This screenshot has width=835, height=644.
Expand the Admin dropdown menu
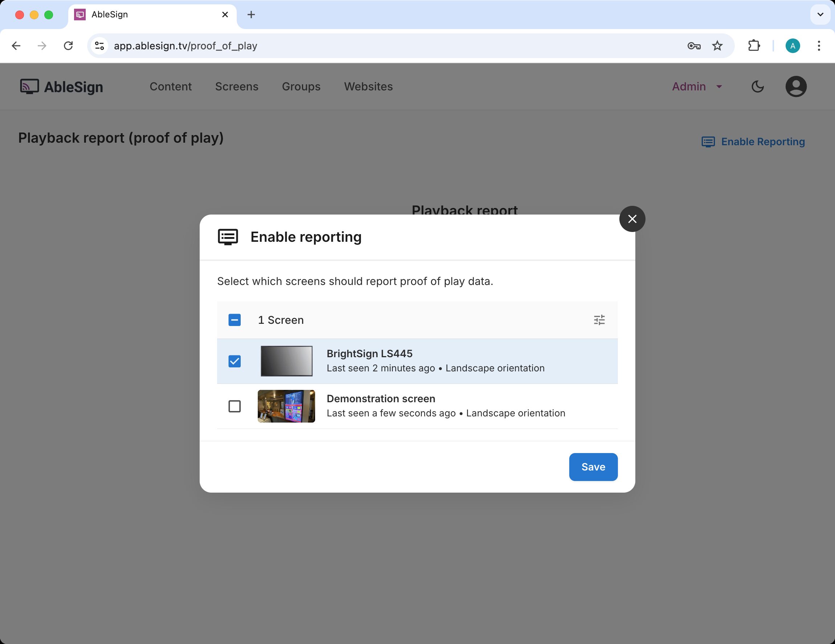click(x=697, y=87)
